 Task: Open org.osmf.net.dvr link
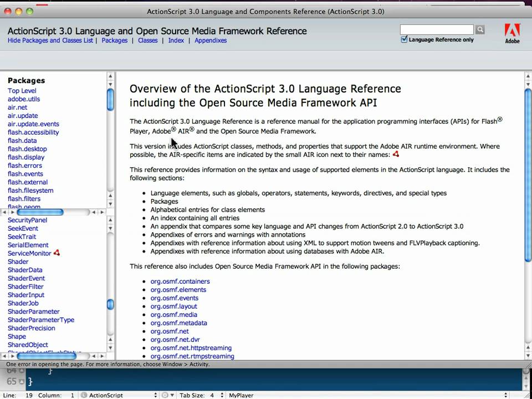[x=175, y=340]
